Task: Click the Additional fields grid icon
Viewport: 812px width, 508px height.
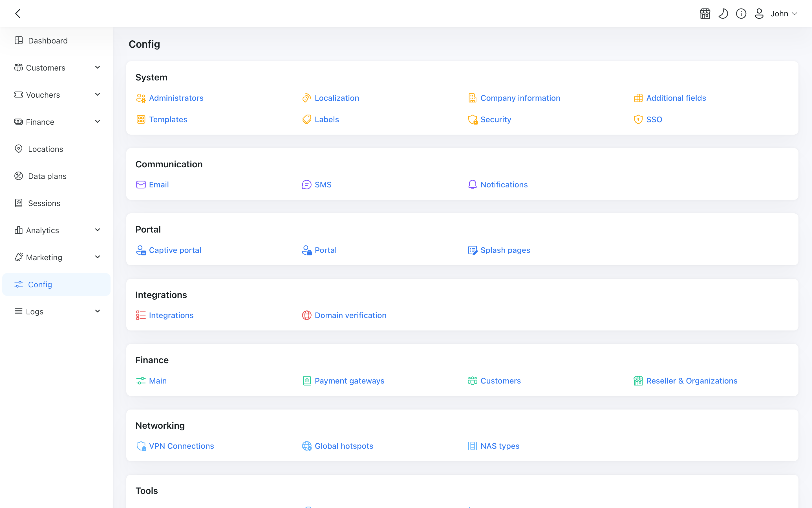Action: coord(638,98)
